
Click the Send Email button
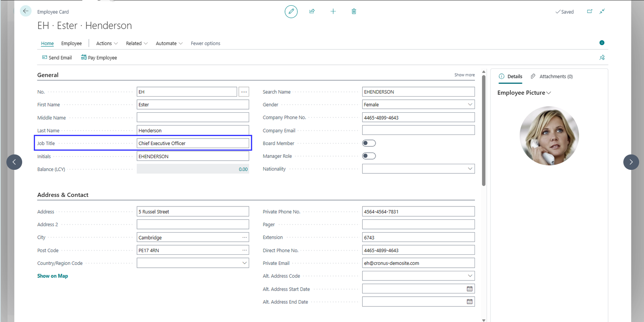(57, 58)
